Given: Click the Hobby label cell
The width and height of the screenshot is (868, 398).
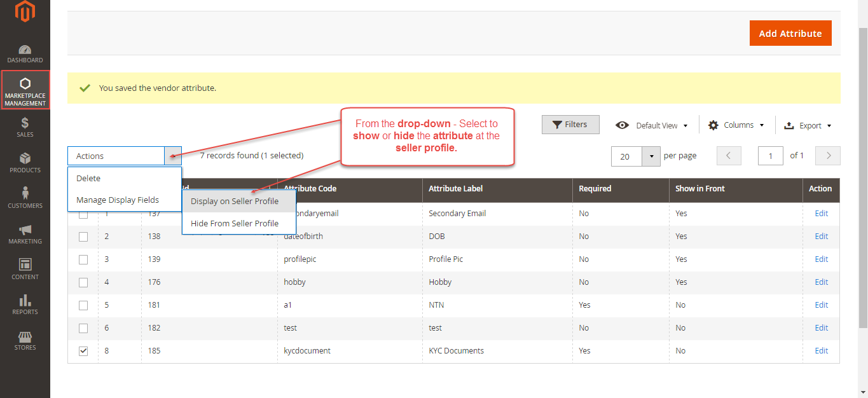Looking at the screenshot, I should click(440, 282).
